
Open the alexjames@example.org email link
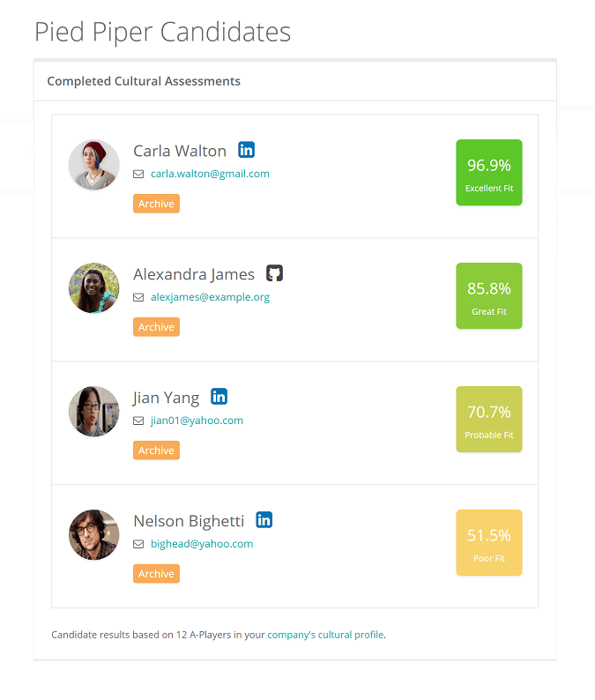[210, 297]
